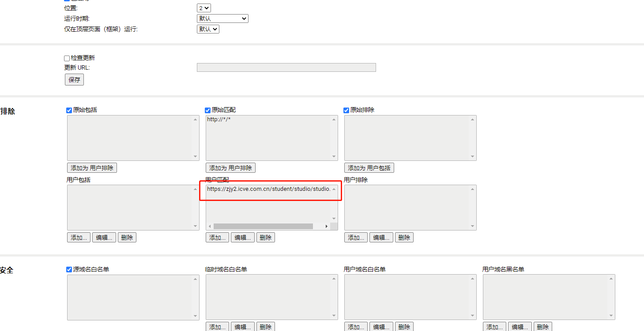The height and width of the screenshot is (331, 644).
Task: Toggle the 源域名白名单 checkbox
Action: pyautogui.click(x=69, y=269)
